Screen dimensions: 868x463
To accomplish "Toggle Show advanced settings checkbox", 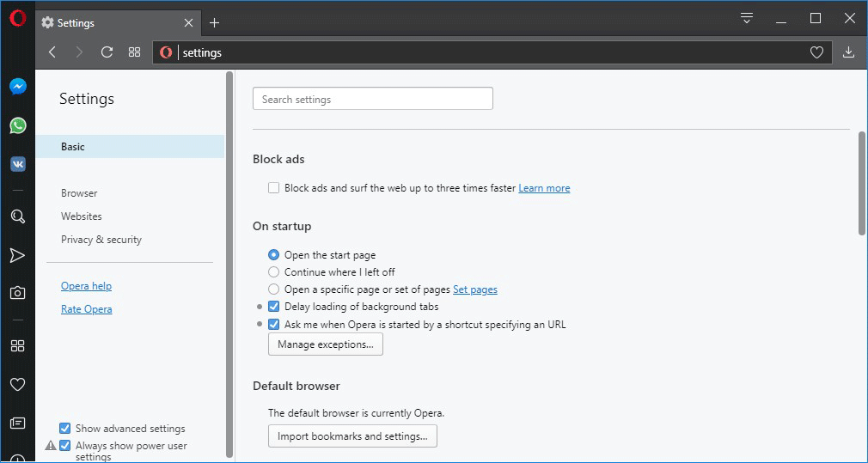I will (64, 428).
